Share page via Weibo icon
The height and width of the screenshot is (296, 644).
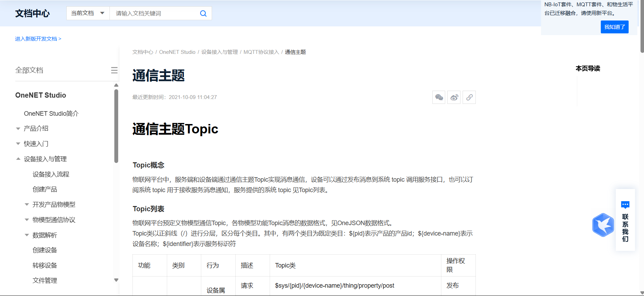pos(454,97)
